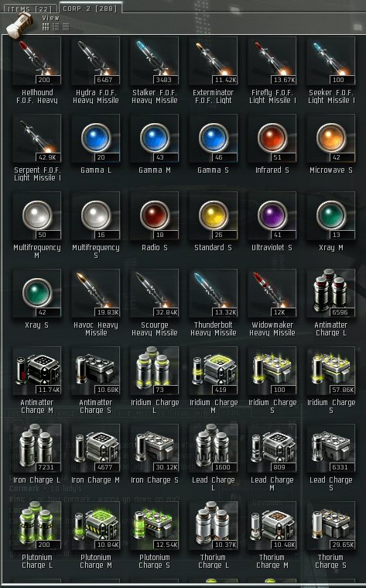Select the CORP 2 [288] tab
Viewport: 366px width, 588px height.
(90, 8)
